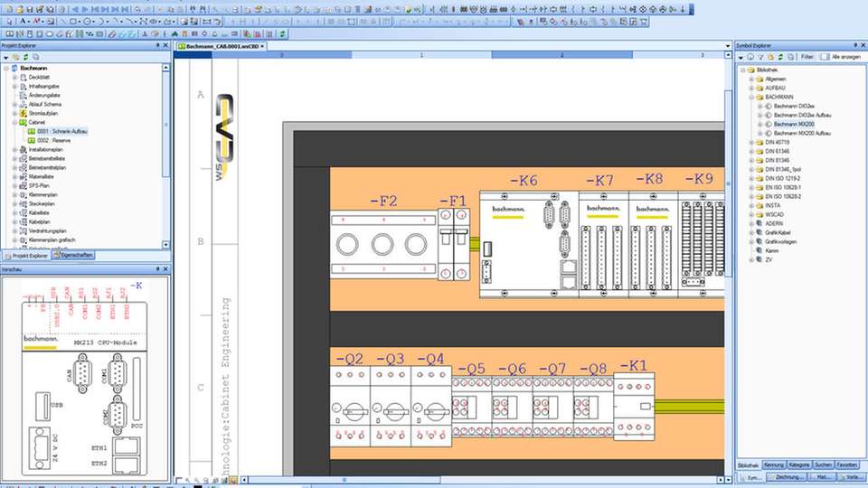Click the refresh icon in Projekt Explorer toolbar
The width and height of the screenshot is (868, 488).
[x=25, y=56]
